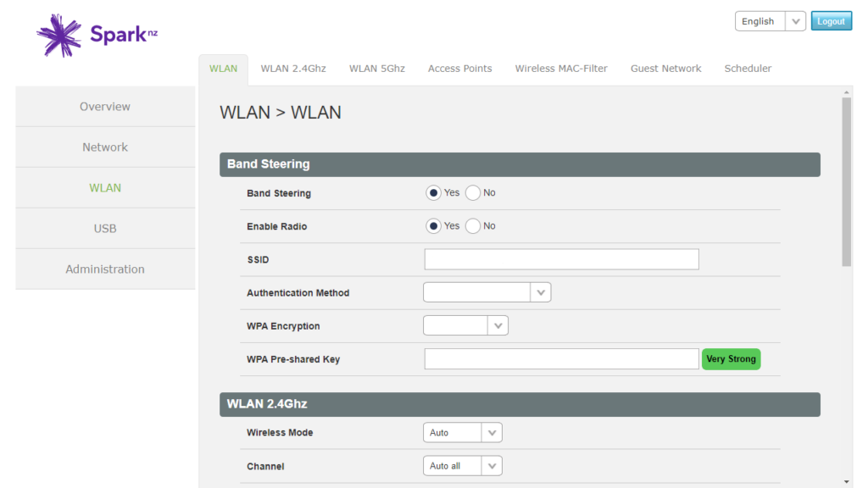Navigate to the Network sidebar section
Screen dimensions: 868x488
pos(104,147)
